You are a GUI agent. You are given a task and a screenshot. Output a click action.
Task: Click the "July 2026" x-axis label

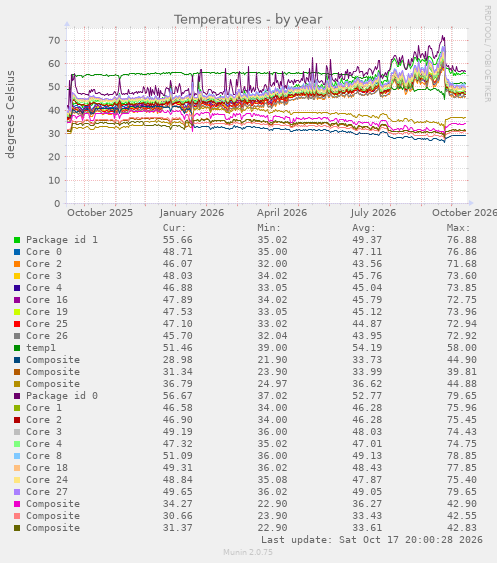[x=373, y=213]
